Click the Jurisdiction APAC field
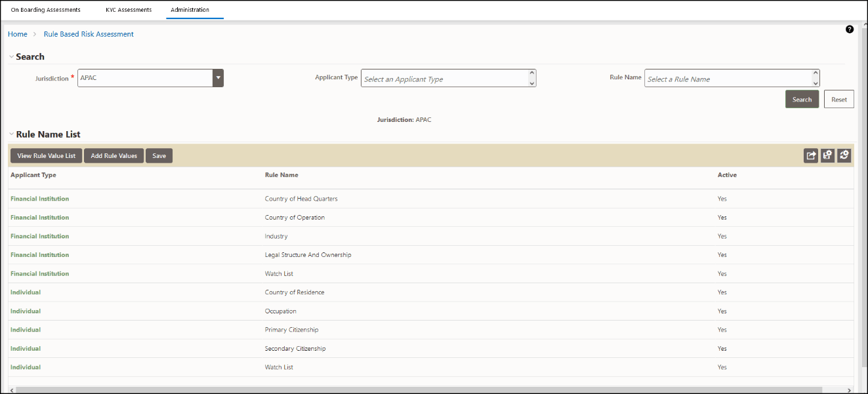 pyautogui.click(x=146, y=78)
